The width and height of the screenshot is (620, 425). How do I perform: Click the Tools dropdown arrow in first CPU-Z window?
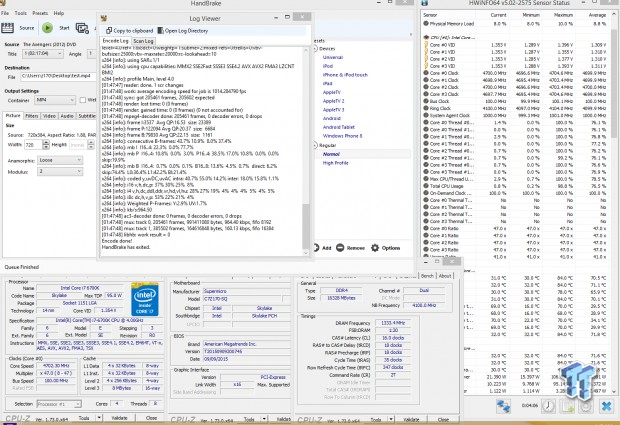coord(99,418)
